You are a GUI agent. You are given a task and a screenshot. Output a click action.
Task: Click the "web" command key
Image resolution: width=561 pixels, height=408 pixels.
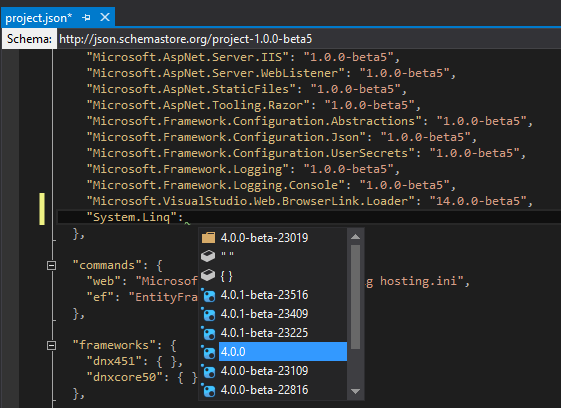tap(104, 281)
